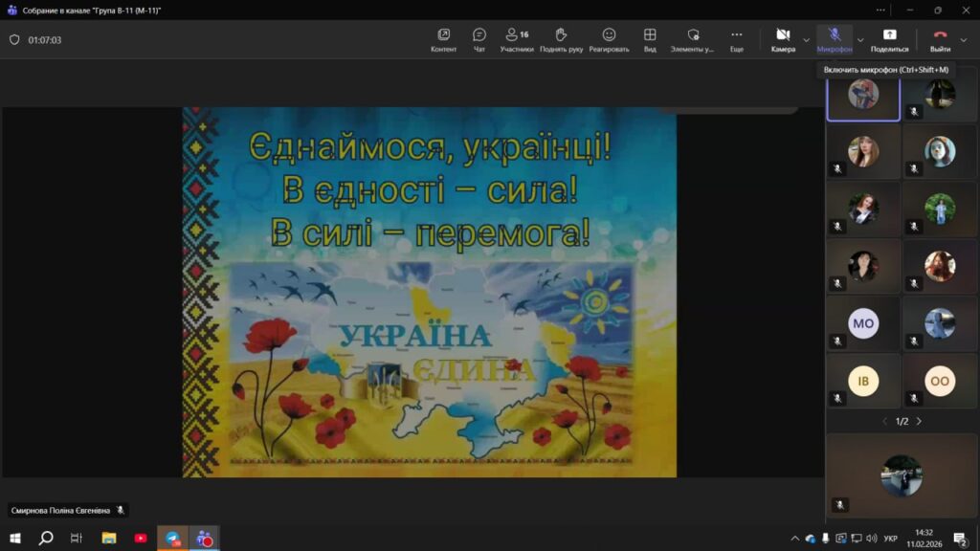Open the meeting Чат

[x=479, y=39]
